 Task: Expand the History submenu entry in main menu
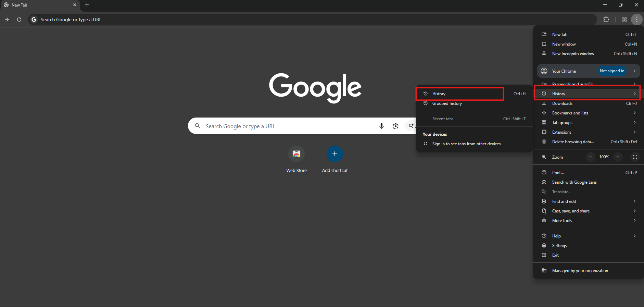point(589,94)
